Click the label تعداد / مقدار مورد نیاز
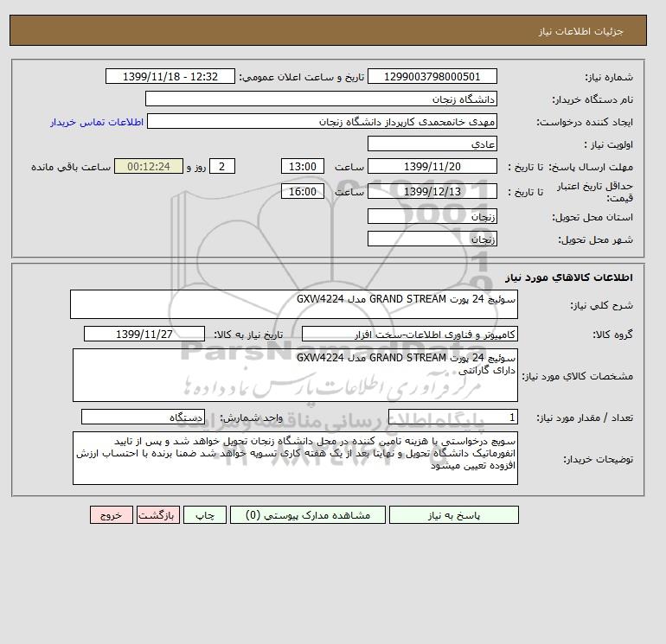666x644 pixels. (585, 418)
